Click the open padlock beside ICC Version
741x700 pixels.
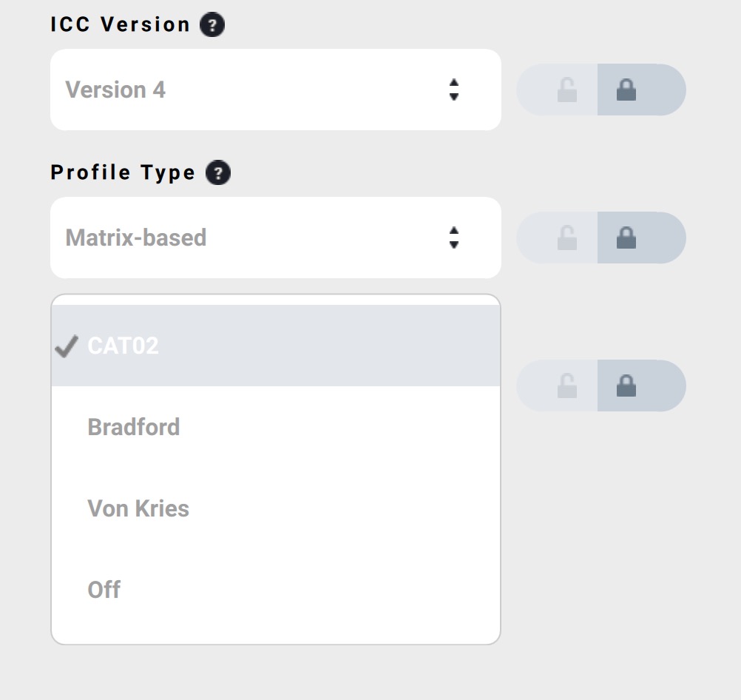coord(567,90)
